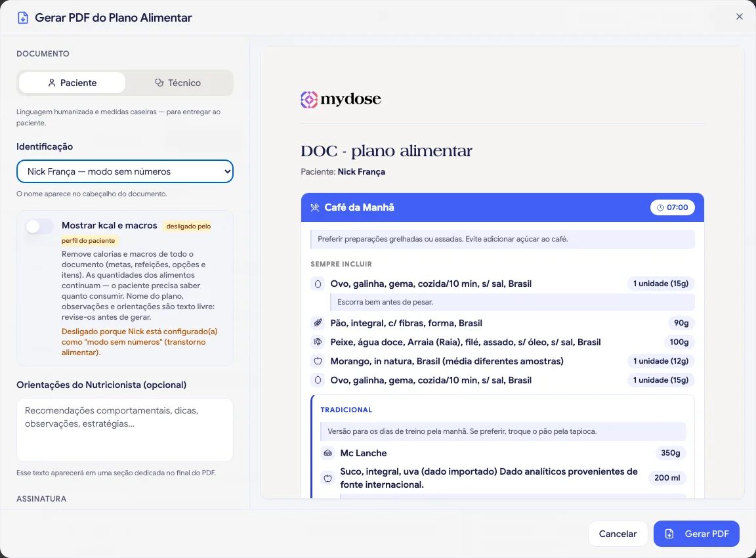This screenshot has width=756, height=558.
Task: Click the 07:00 time badge
Action: (673, 208)
